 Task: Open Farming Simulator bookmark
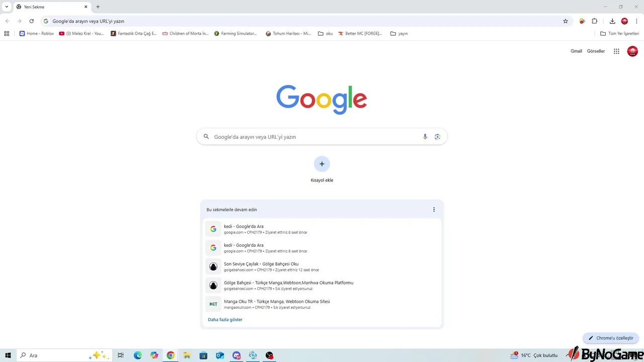235,34
